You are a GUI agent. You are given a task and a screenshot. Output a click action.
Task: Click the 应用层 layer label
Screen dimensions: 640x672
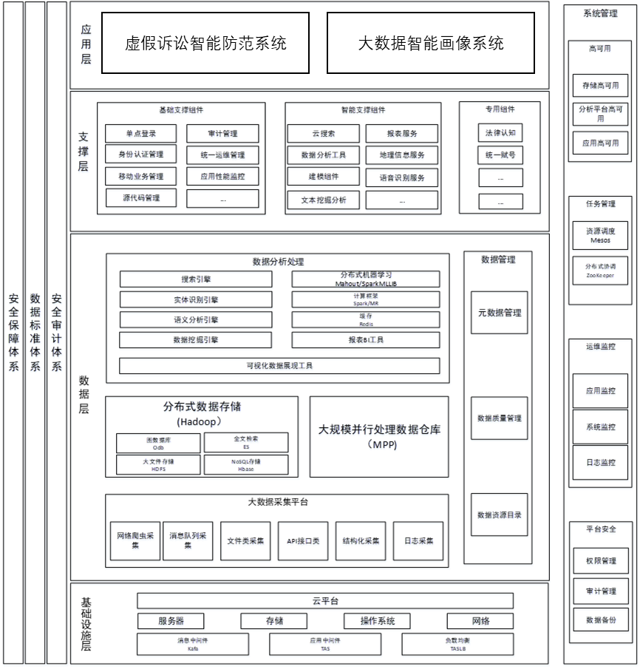coord(86,44)
